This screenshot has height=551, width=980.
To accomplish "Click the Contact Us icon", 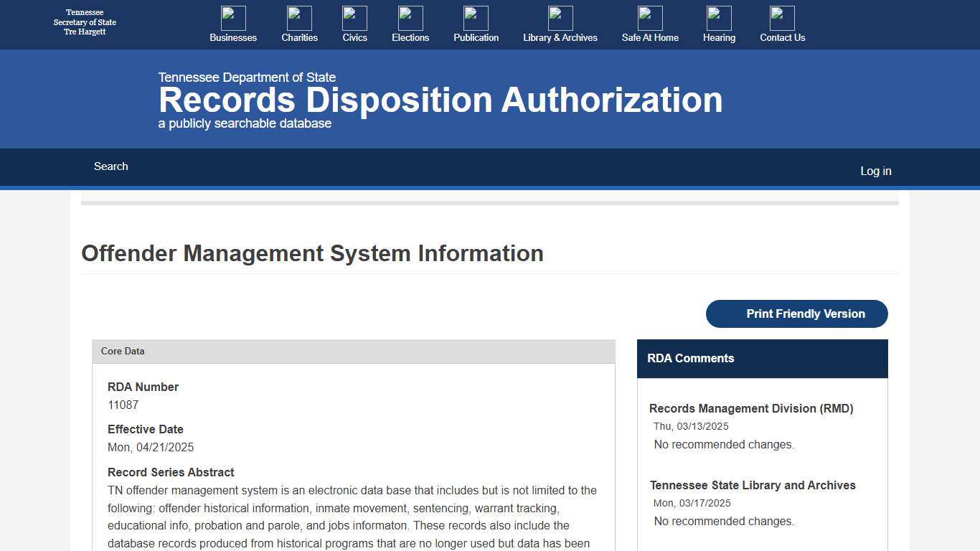I will point(782,18).
